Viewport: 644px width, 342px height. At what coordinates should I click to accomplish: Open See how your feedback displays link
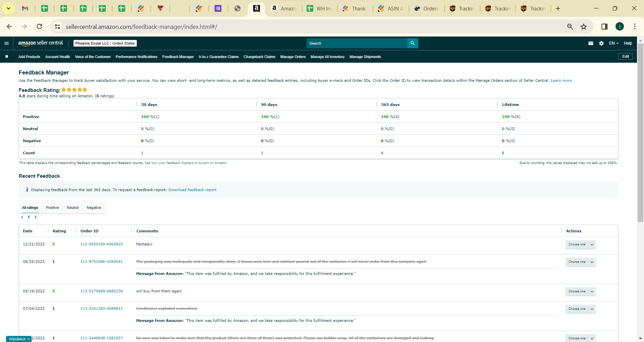[186, 163]
